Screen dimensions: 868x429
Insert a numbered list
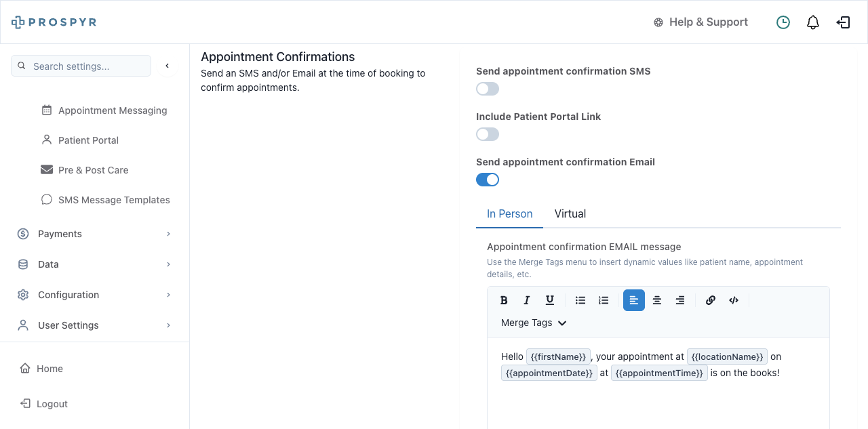[x=604, y=300]
